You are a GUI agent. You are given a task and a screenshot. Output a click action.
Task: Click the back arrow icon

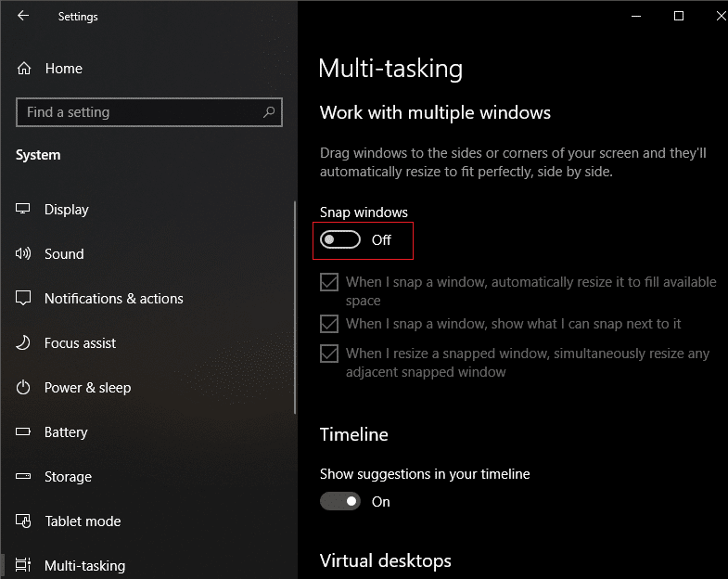click(x=23, y=16)
